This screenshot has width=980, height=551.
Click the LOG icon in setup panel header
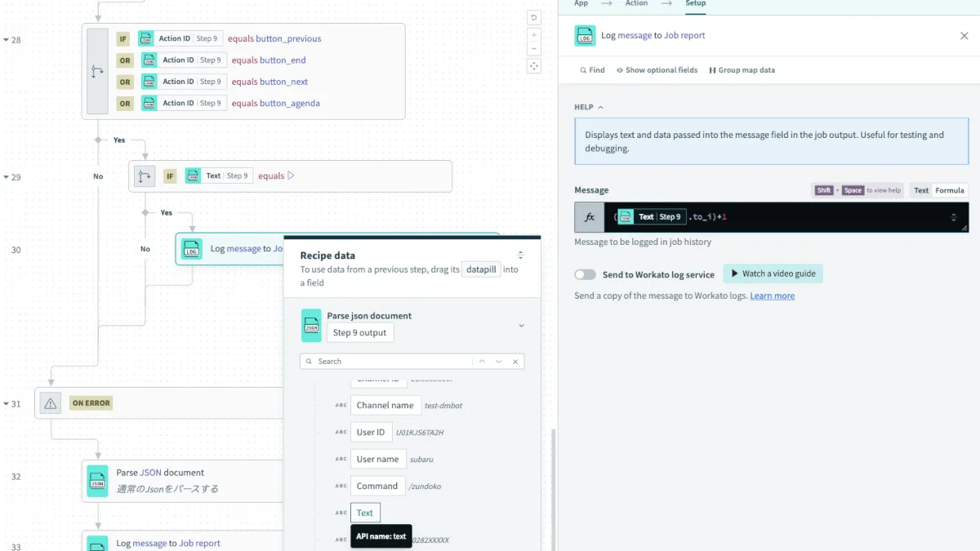(x=586, y=36)
